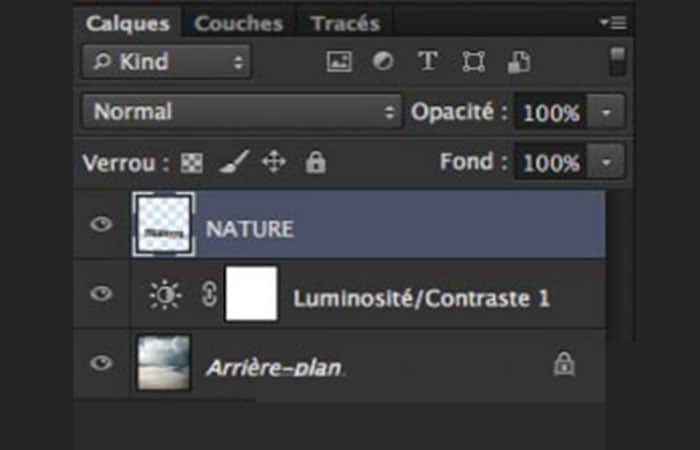Lock layer position move icon

coord(274,162)
